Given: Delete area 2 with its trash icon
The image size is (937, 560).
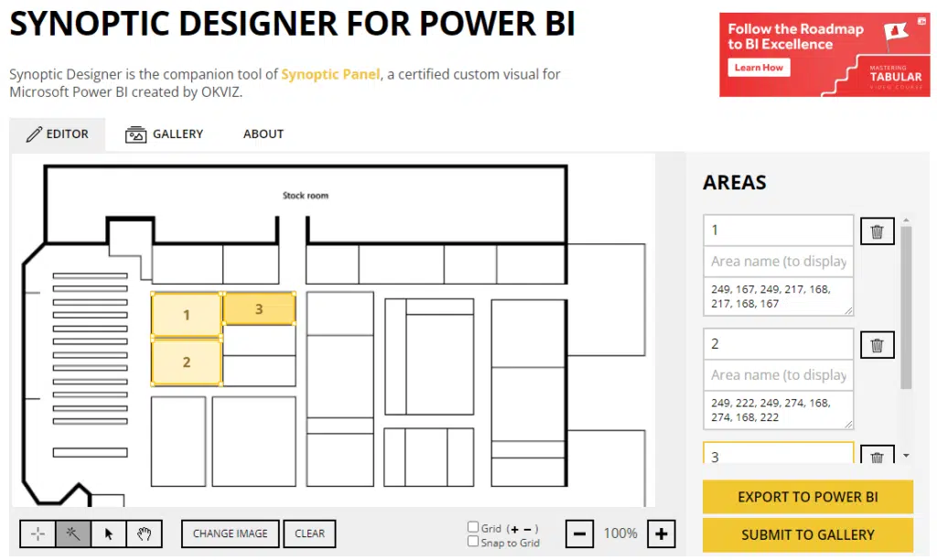Looking at the screenshot, I should pyautogui.click(x=877, y=345).
